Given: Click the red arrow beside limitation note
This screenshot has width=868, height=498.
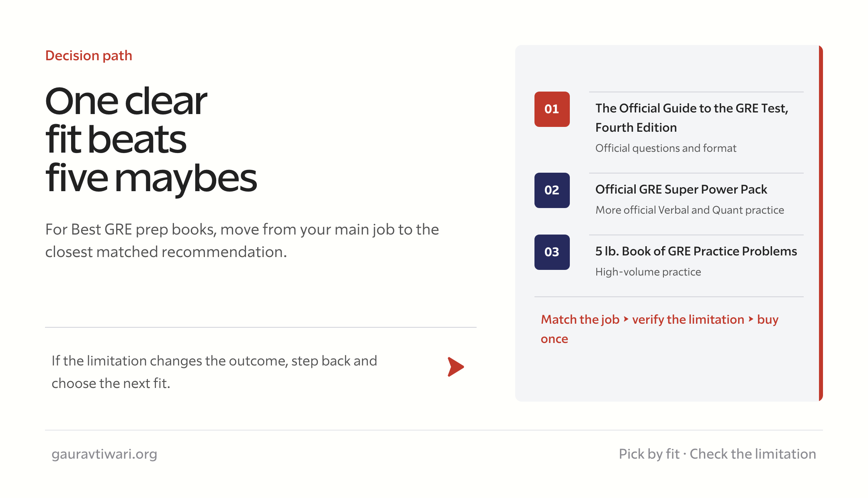Looking at the screenshot, I should tap(456, 367).
